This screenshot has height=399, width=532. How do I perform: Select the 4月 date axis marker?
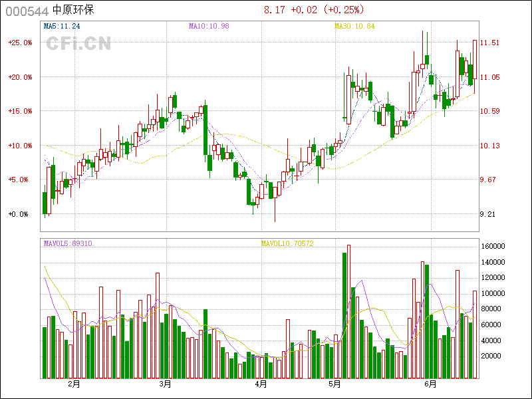coord(261,384)
